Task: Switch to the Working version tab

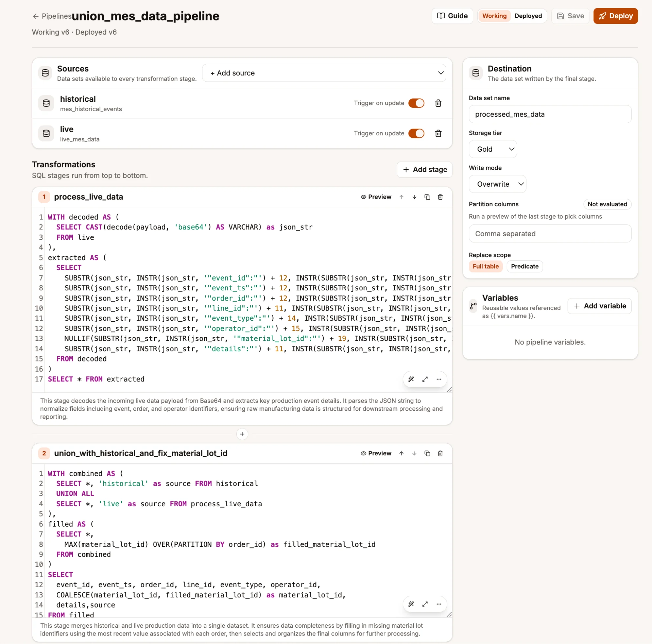Action: coord(495,16)
